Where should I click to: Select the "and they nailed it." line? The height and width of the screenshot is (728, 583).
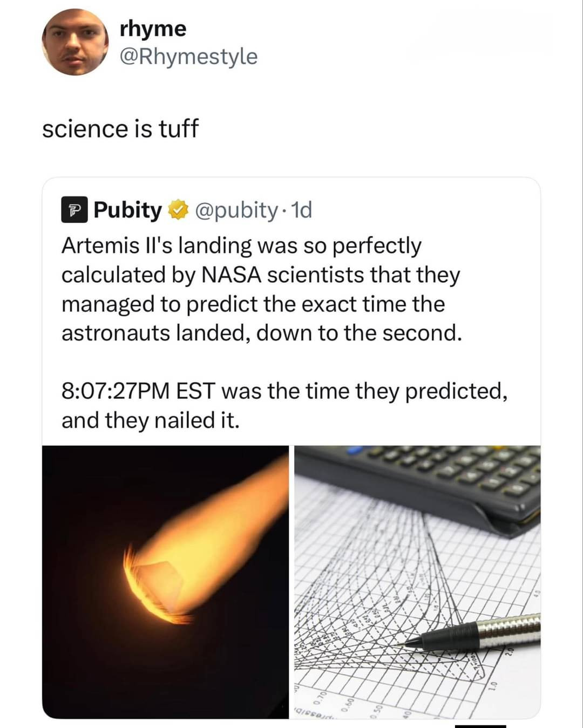click(x=150, y=420)
